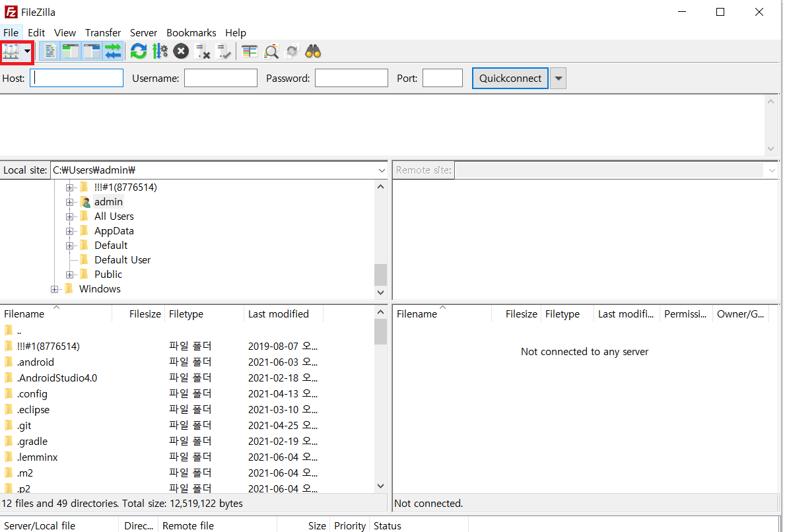This screenshot has height=532, width=785.
Task: Open Quickconnect history dropdown arrow
Action: 558,79
